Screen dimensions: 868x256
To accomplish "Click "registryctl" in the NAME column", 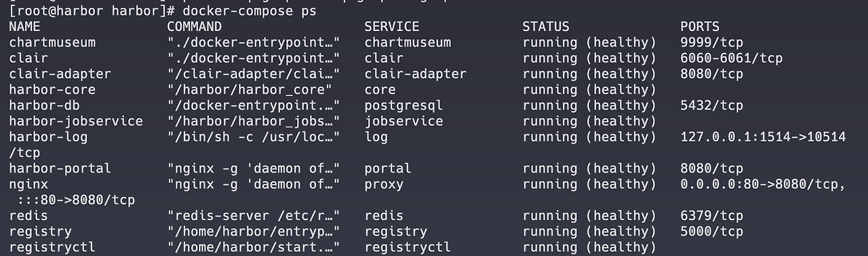I will (52, 247).
